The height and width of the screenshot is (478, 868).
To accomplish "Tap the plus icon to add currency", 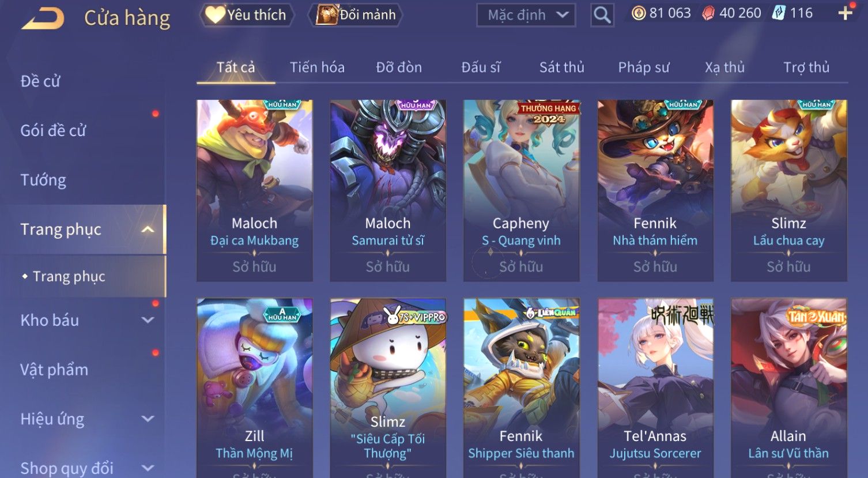I will point(845,13).
